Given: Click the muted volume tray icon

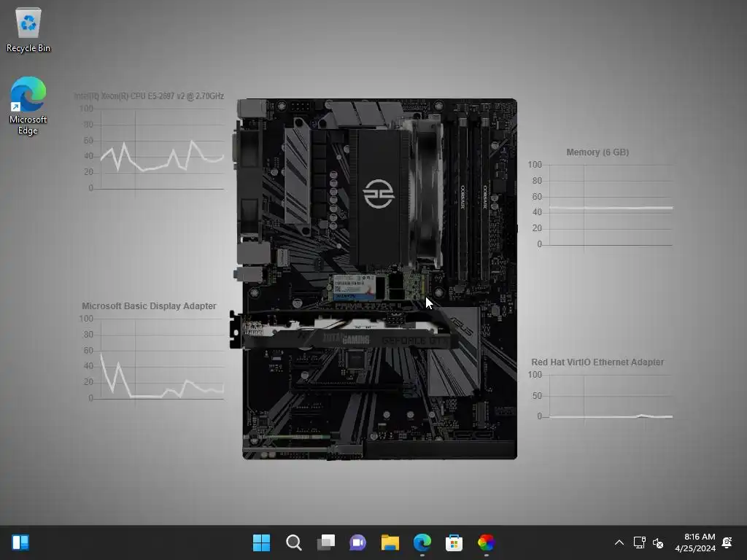Looking at the screenshot, I should click(658, 542).
